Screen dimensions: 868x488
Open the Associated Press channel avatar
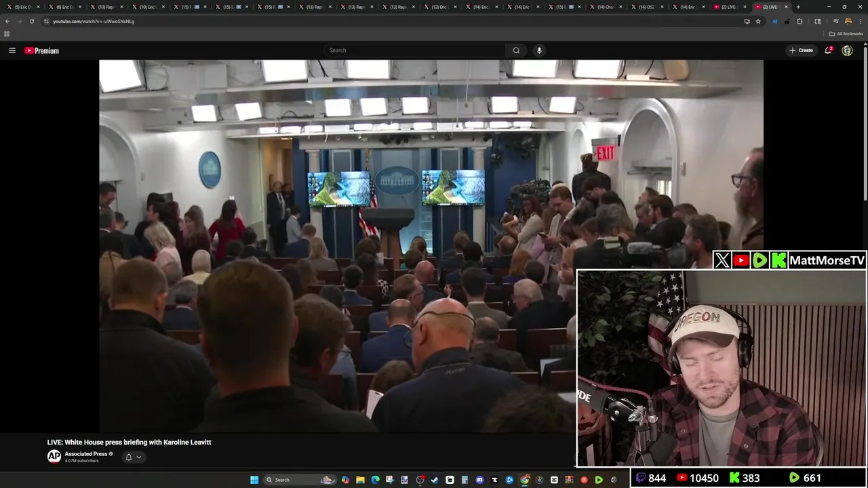pos(54,456)
